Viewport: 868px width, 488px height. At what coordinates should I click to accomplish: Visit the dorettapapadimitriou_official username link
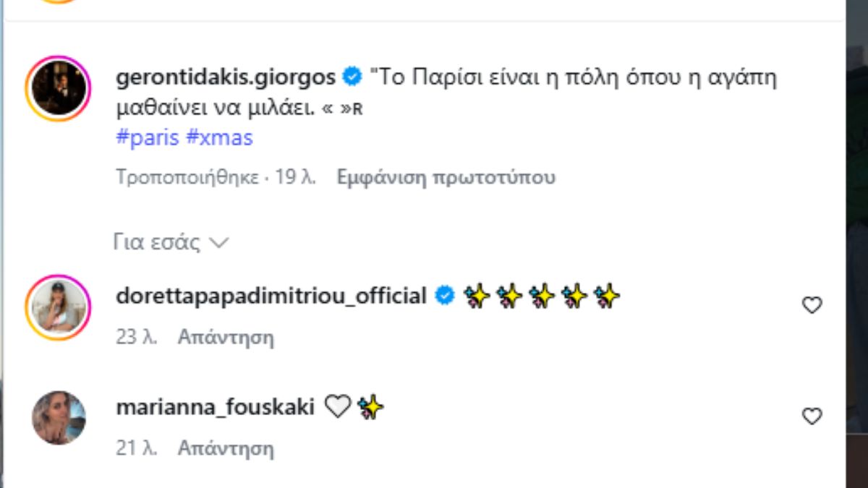click(x=271, y=296)
